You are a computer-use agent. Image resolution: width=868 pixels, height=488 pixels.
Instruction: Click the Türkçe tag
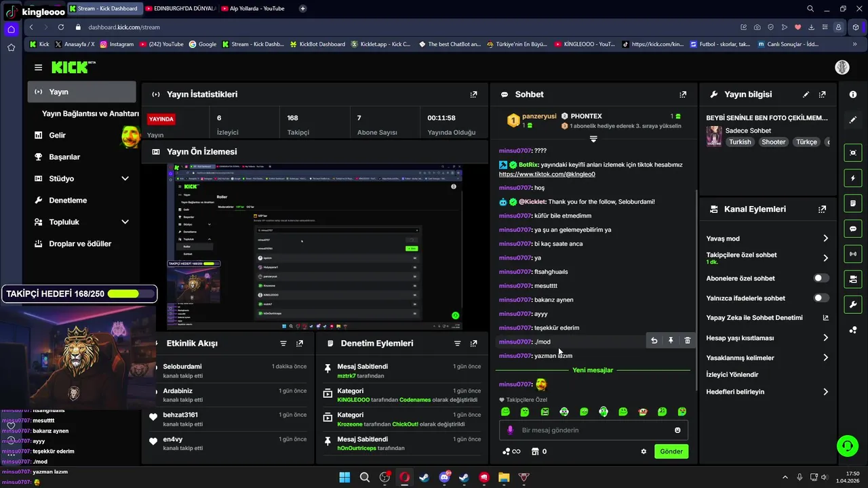pyautogui.click(x=806, y=142)
